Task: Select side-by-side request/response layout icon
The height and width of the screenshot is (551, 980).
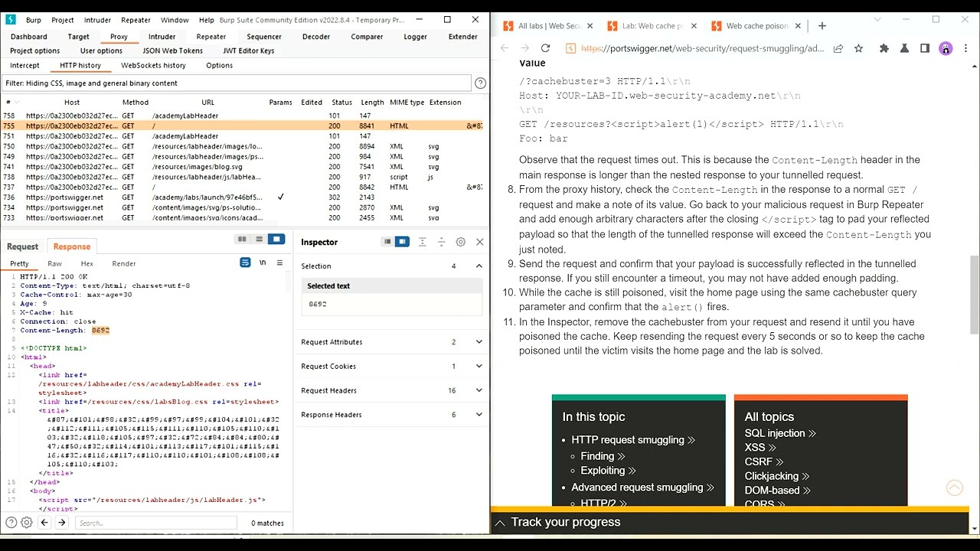Action: coord(243,240)
